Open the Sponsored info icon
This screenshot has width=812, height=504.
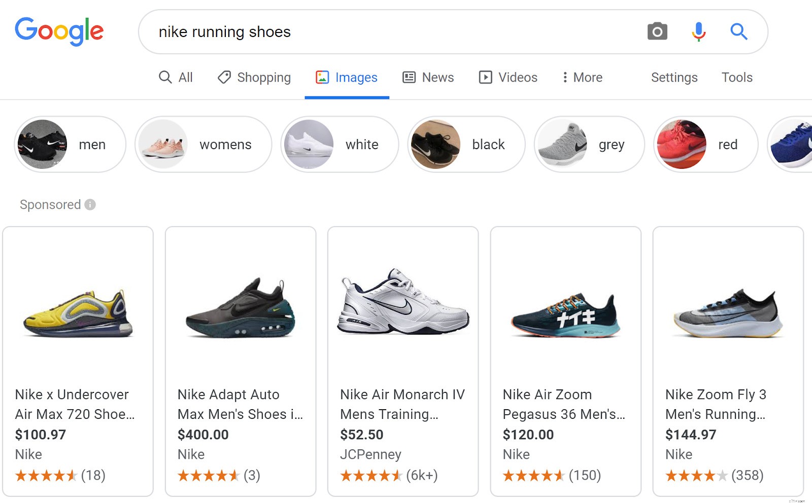pos(90,204)
